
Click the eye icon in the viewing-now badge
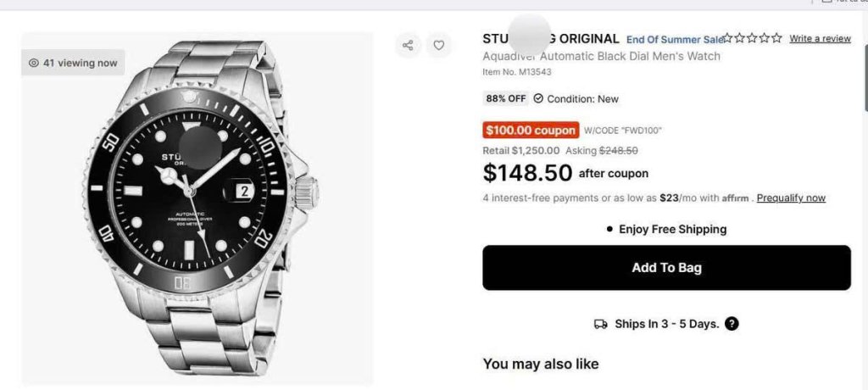pyautogui.click(x=34, y=63)
